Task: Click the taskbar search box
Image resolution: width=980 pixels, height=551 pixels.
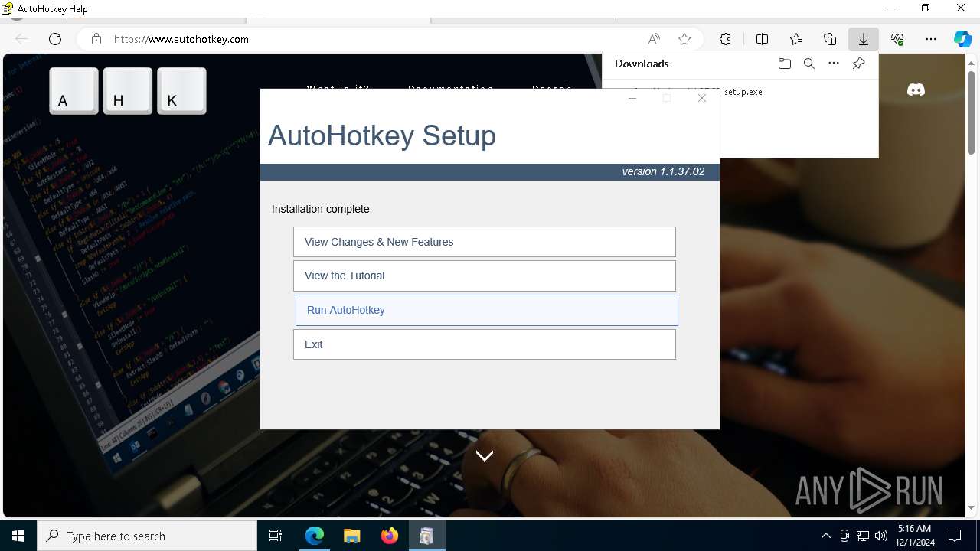Action: coord(147,536)
